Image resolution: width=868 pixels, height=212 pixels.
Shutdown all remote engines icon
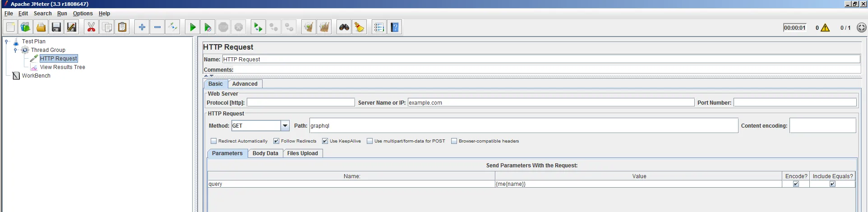click(x=289, y=27)
